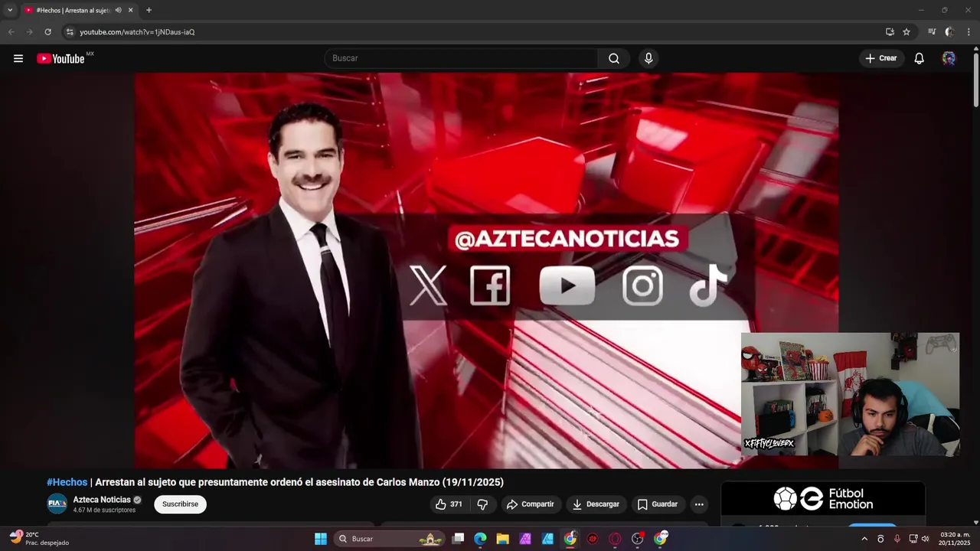
Task: Open the volume control in the system tray
Action: click(x=925, y=539)
